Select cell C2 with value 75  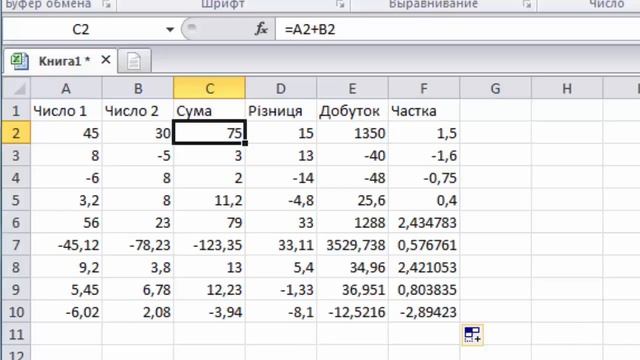coord(209,133)
